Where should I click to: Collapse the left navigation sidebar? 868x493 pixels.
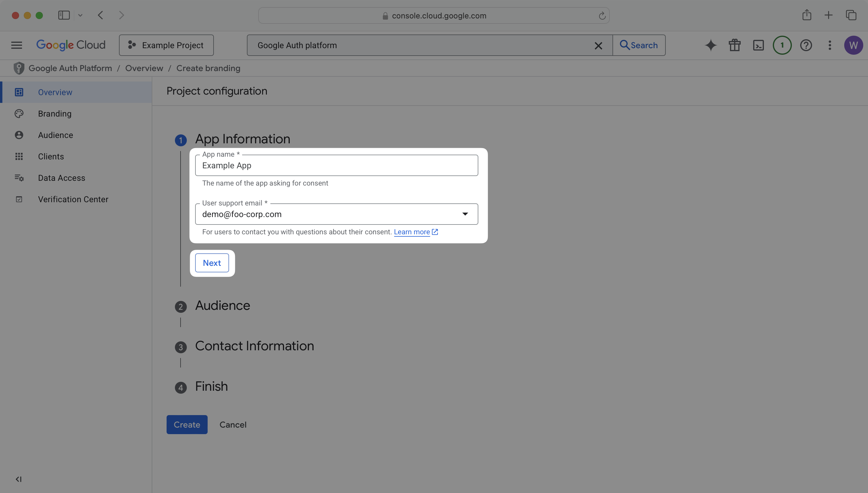coord(19,479)
